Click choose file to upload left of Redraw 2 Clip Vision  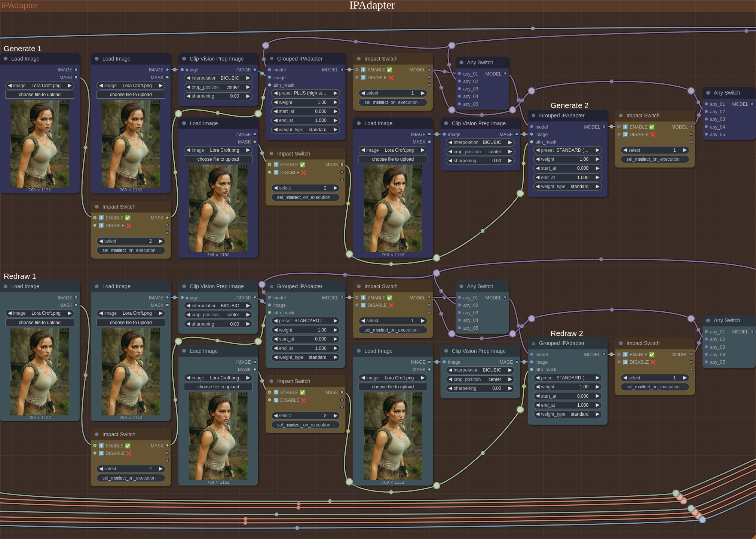pyautogui.click(x=393, y=387)
